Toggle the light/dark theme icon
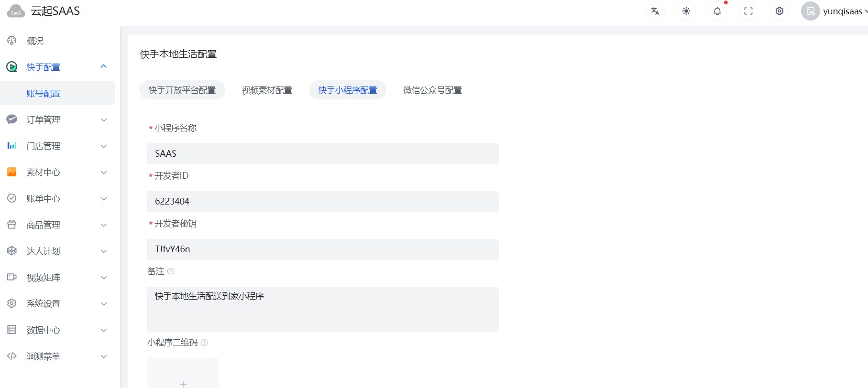 (x=686, y=11)
